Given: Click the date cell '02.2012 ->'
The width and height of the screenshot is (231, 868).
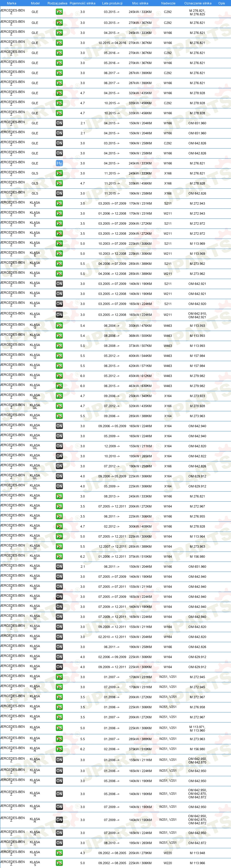Looking at the screenshot, I should [x=112, y=526].
